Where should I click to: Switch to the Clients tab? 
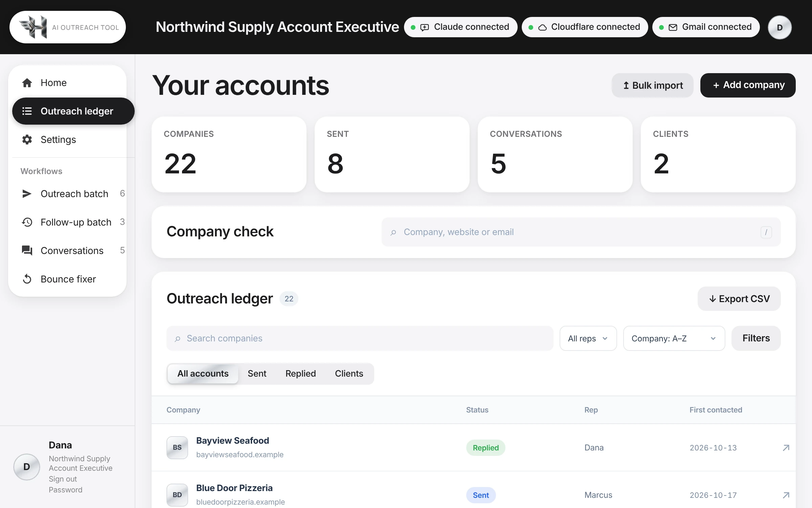pos(349,374)
